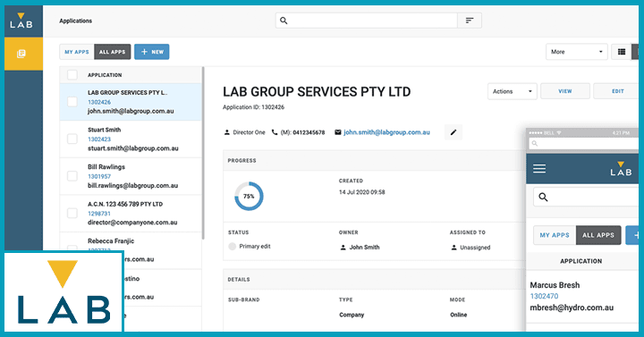Open the filter icon next to search box
This screenshot has width=644, height=337.
(470, 21)
